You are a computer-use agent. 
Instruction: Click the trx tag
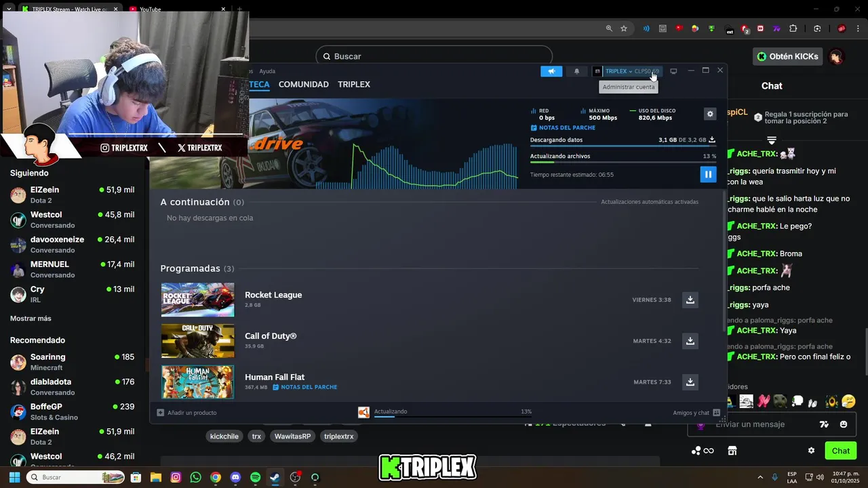256,436
